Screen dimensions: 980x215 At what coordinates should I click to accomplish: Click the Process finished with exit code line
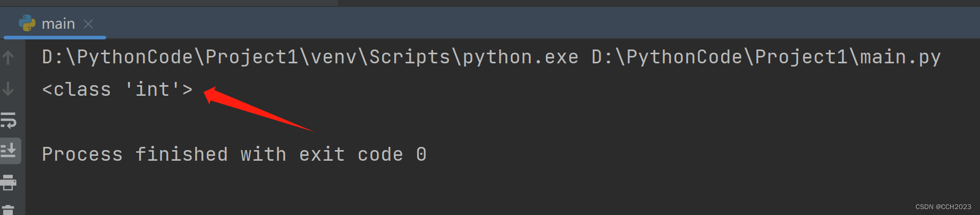pos(234,154)
